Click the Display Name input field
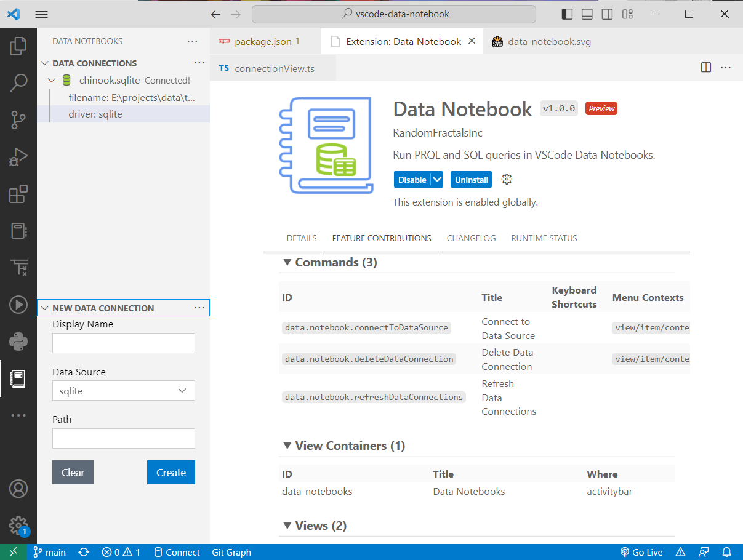The image size is (743, 560). pyautogui.click(x=124, y=343)
